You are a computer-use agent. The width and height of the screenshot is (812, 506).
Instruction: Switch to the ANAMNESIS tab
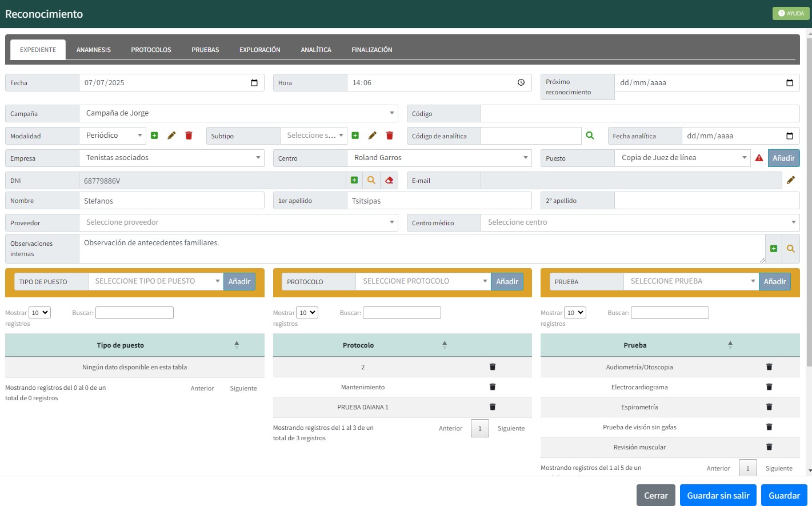[x=94, y=50]
